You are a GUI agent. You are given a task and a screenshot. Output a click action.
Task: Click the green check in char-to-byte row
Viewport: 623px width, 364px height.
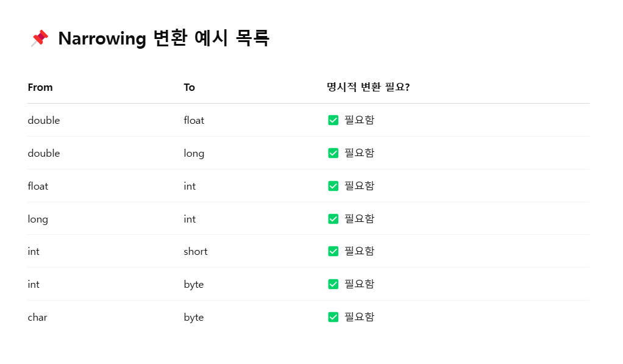coord(333,317)
